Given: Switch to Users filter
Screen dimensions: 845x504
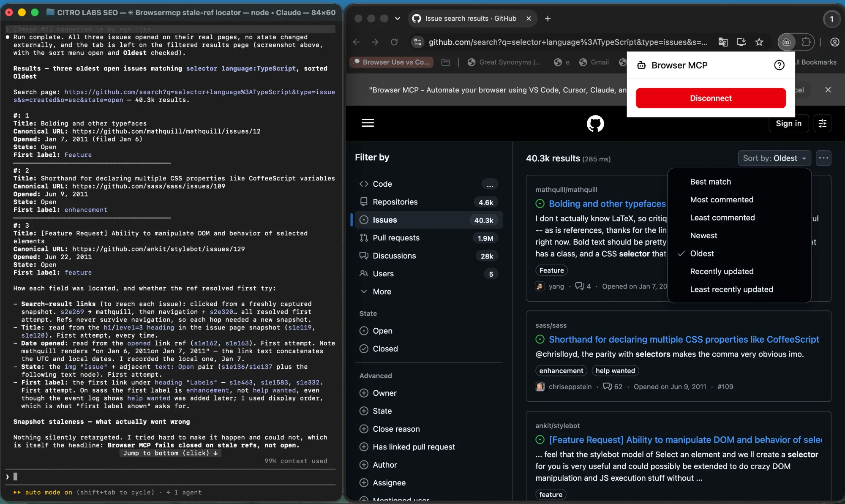Looking at the screenshot, I should tap(428, 274).
